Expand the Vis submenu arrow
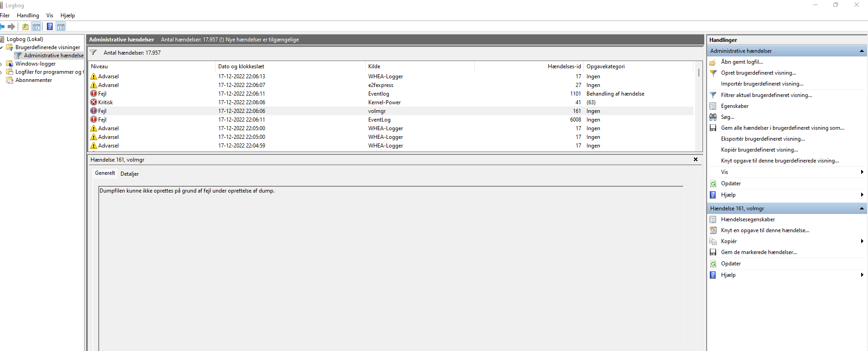Viewport: 868px width, 351px height. pos(862,172)
